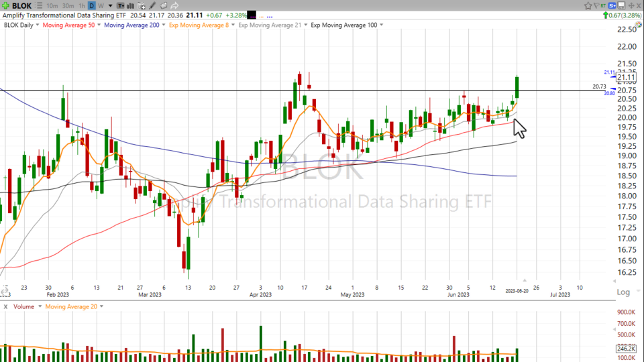Expand Exp Moving Average 21 dropdown arrow
644x362 pixels.
[x=306, y=25]
